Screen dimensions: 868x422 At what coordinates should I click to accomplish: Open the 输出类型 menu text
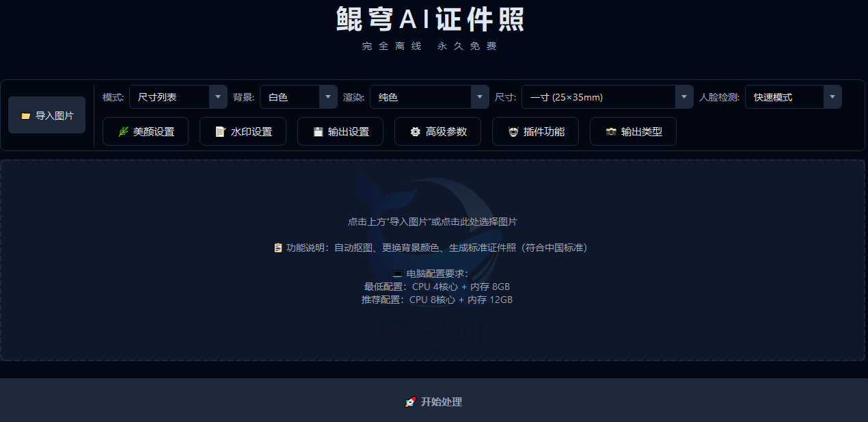pyautogui.click(x=642, y=132)
